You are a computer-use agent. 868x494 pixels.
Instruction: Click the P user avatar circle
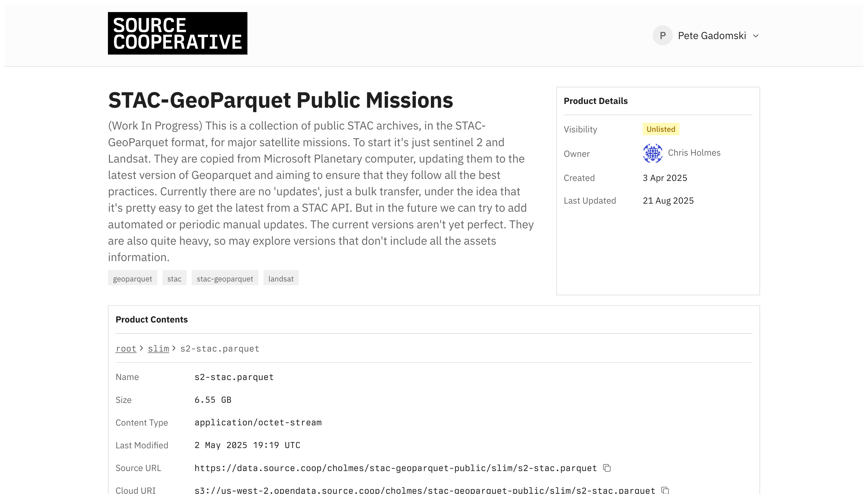(662, 36)
